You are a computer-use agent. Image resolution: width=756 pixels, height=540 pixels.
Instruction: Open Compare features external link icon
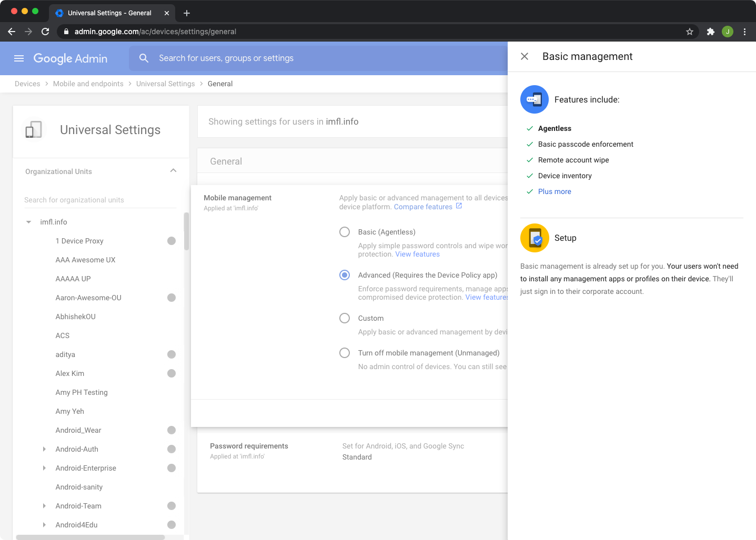point(459,206)
